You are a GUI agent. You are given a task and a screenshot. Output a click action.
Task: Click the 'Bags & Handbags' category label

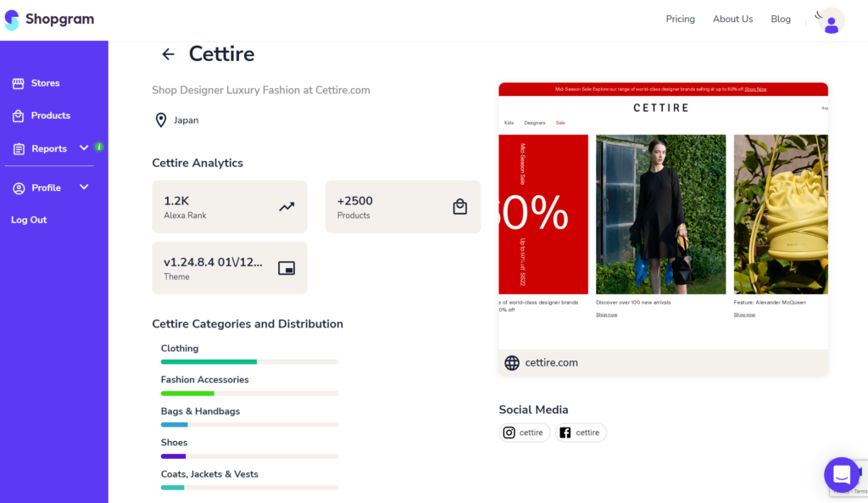click(x=200, y=411)
